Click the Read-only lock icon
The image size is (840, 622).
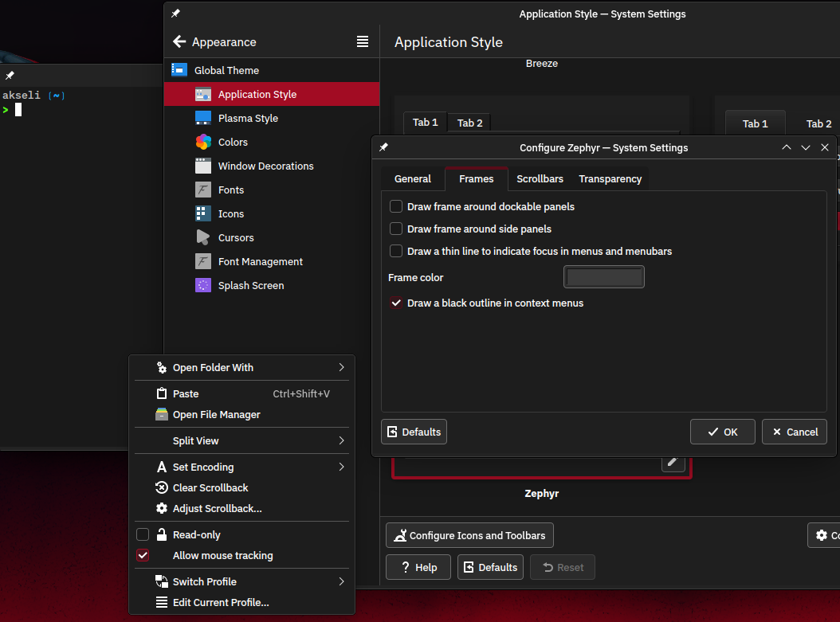pos(161,534)
